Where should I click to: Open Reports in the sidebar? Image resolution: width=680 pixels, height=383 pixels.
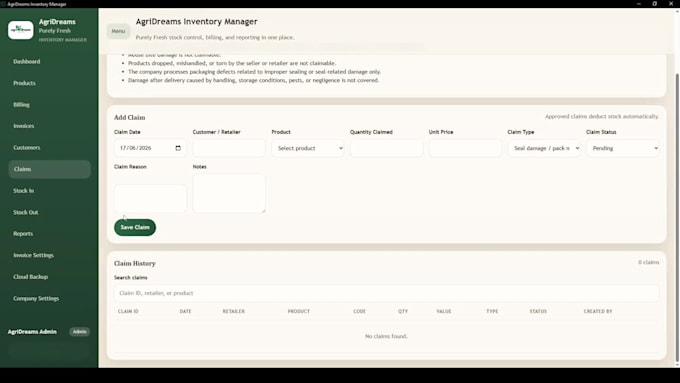click(49, 233)
